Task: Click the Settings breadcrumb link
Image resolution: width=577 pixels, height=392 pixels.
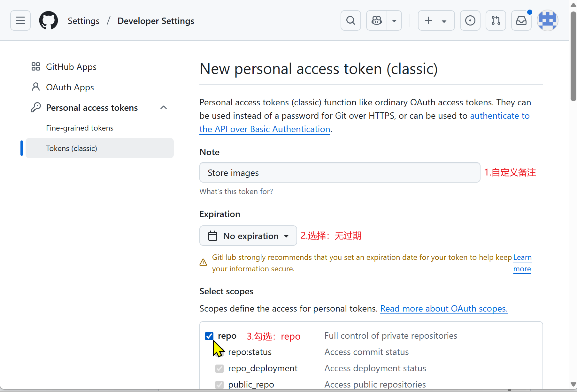Action: pyautogui.click(x=83, y=21)
